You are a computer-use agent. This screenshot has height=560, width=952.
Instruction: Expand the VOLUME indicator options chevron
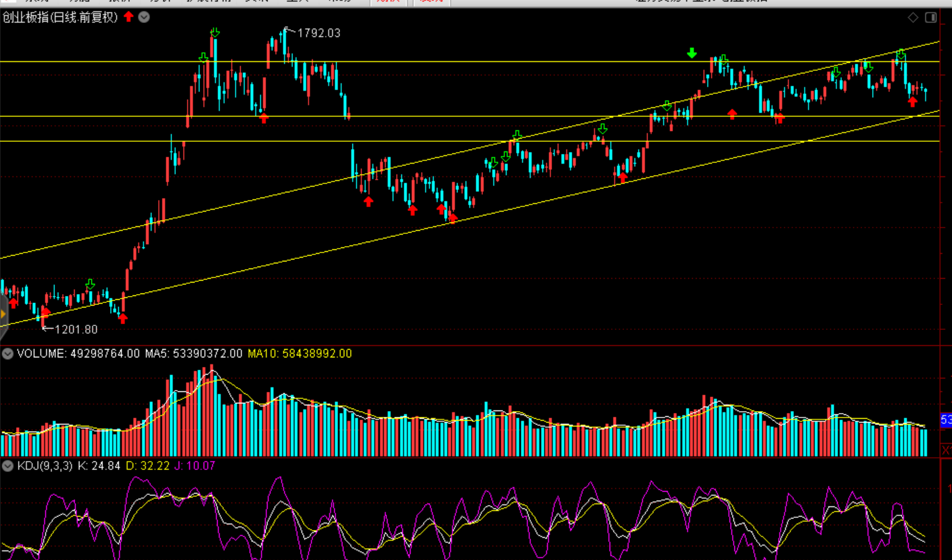8,354
